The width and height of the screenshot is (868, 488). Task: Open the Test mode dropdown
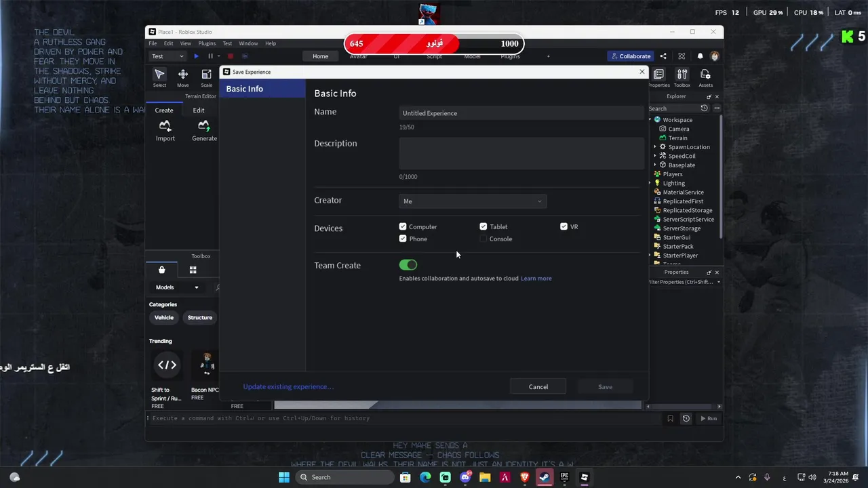[x=167, y=56]
